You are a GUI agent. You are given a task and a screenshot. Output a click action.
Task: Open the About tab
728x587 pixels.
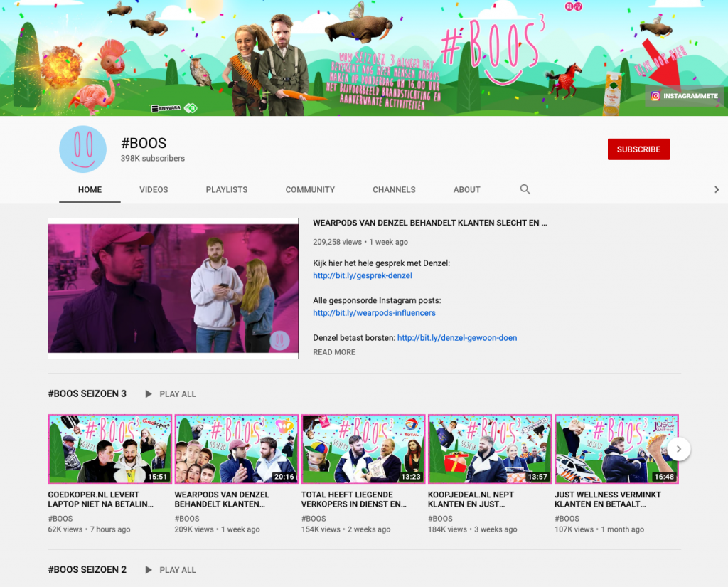467,190
